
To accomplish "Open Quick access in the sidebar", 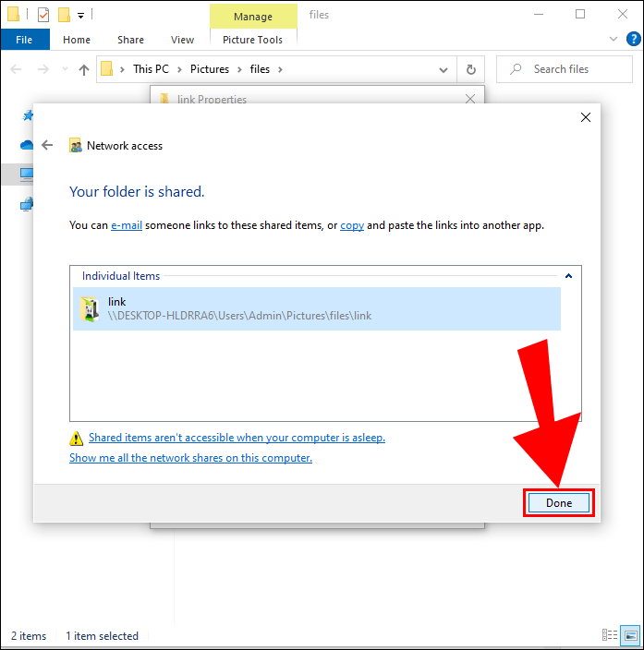I will click(28, 115).
